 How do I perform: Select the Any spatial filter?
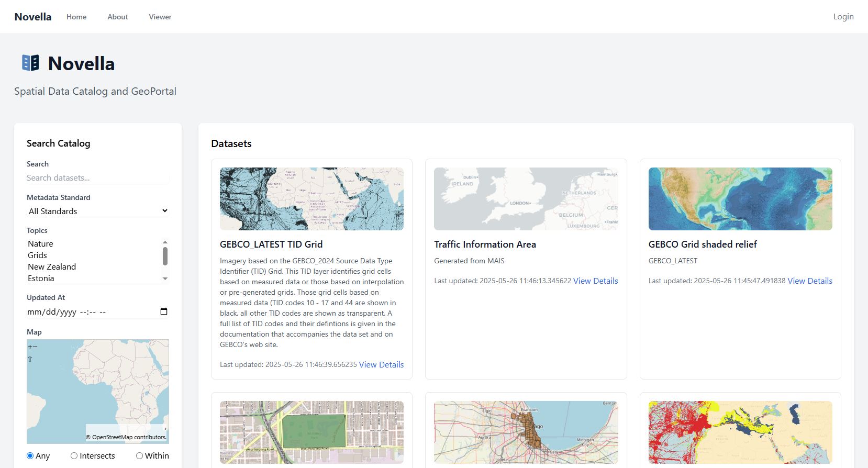[30, 456]
